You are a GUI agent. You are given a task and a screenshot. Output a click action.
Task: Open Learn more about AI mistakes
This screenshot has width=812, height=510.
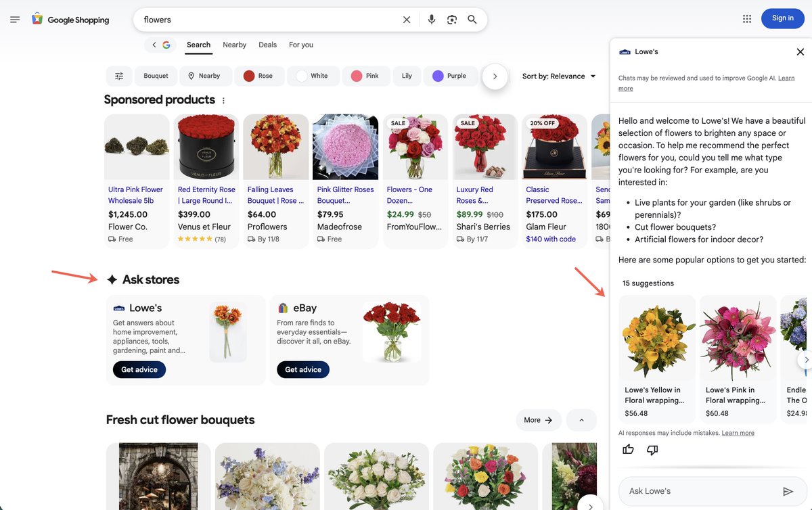(738, 433)
